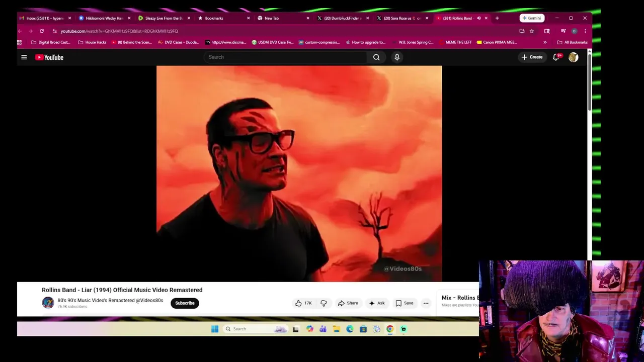Open the W.B. Jones Spring bookmark
Viewport: 644px width, 362px height.
(413, 42)
